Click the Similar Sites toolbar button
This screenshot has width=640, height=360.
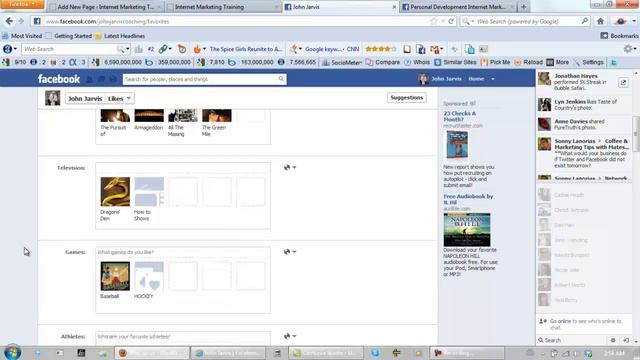(455, 62)
